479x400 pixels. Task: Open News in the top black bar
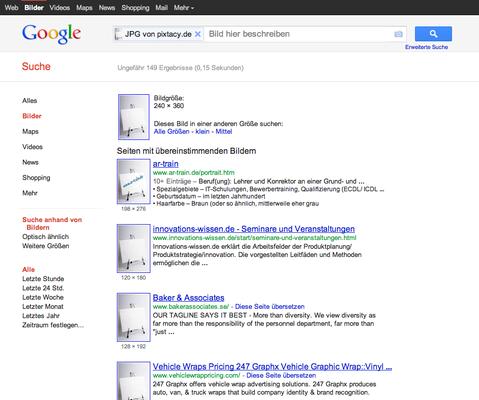(x=107, y=7)
